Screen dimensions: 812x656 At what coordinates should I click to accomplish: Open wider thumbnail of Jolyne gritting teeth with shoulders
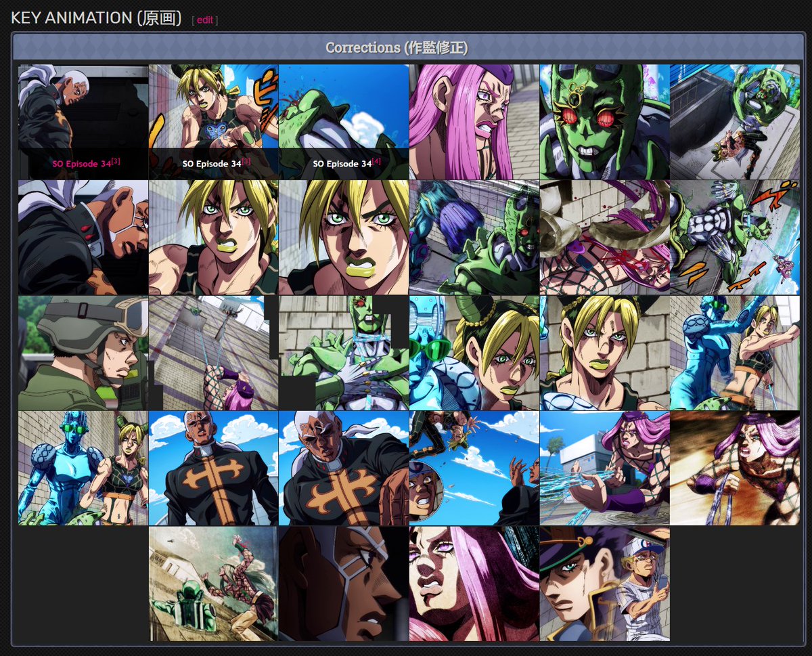(x=214, y=238)
